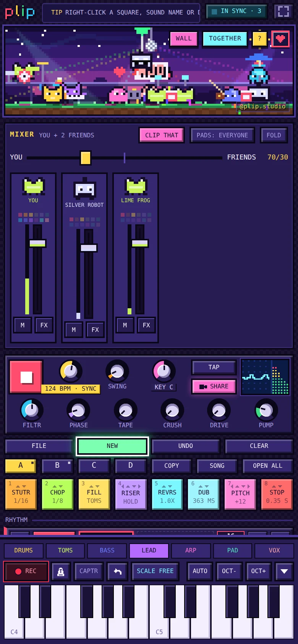Click the SONG button

[x=217, y=466]
